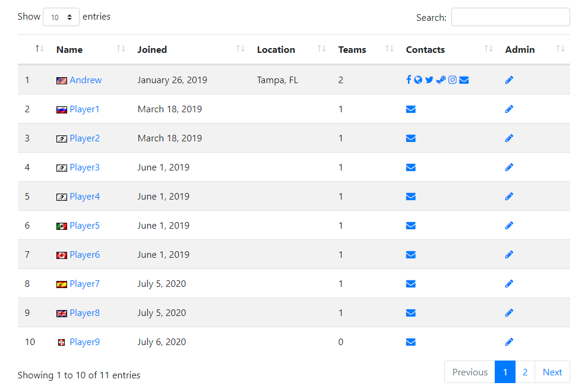Email Player5 via envelope icon
588x392 pixels.
[410, 226]
